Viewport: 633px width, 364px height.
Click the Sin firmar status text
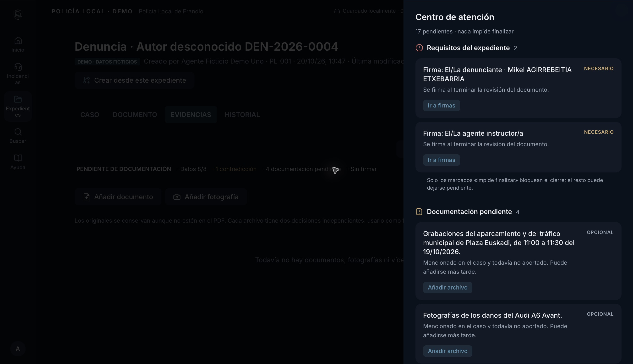363,169
